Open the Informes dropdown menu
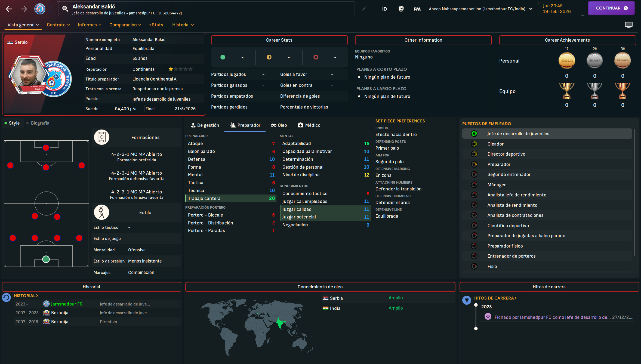641x364 pixels. pyautogui.click(x=90, y=25)
